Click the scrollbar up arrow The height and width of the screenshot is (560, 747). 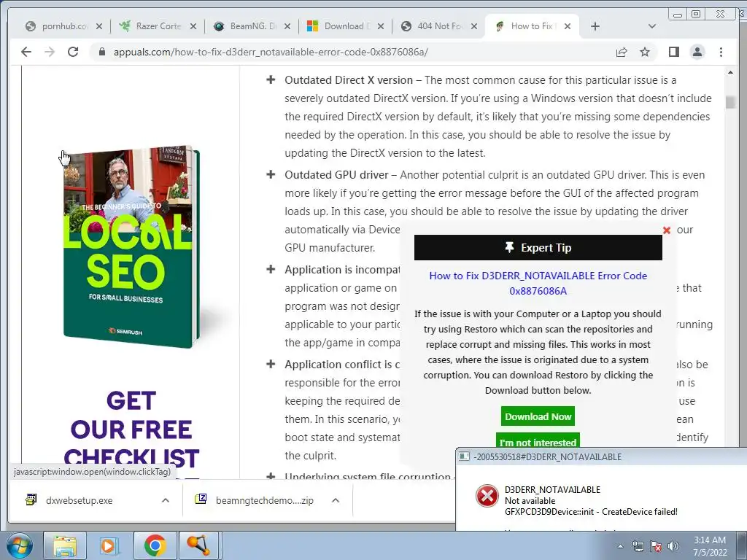point(730,72)
